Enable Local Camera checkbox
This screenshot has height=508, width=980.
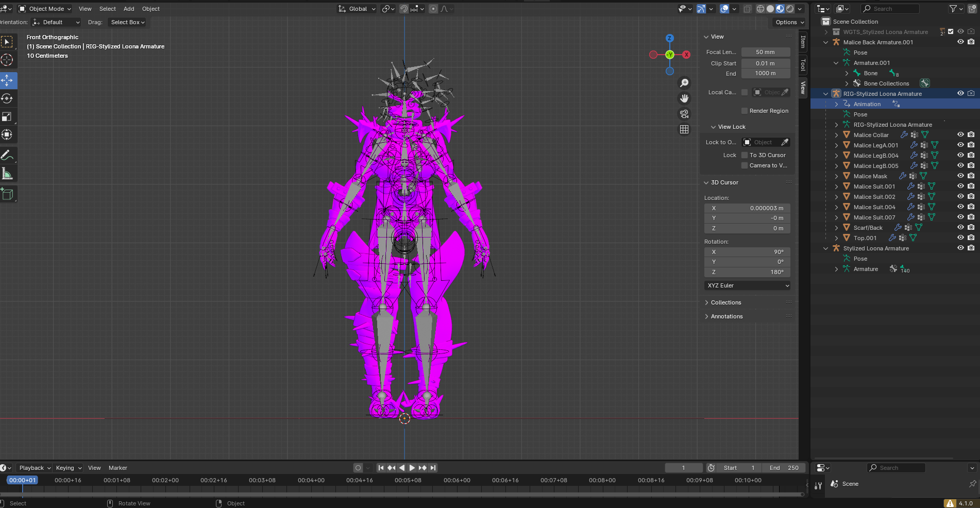pyautogui.click(x=745, y=92)
